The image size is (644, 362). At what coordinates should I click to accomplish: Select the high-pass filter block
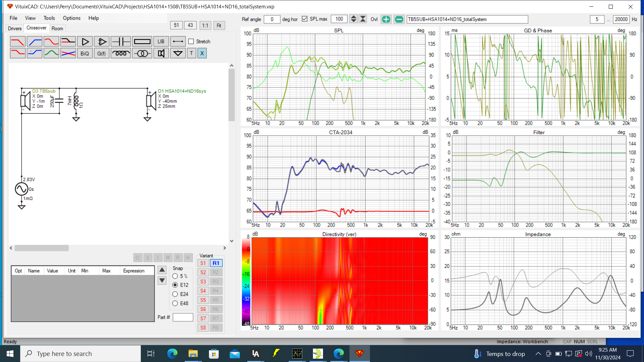(35, 42)
